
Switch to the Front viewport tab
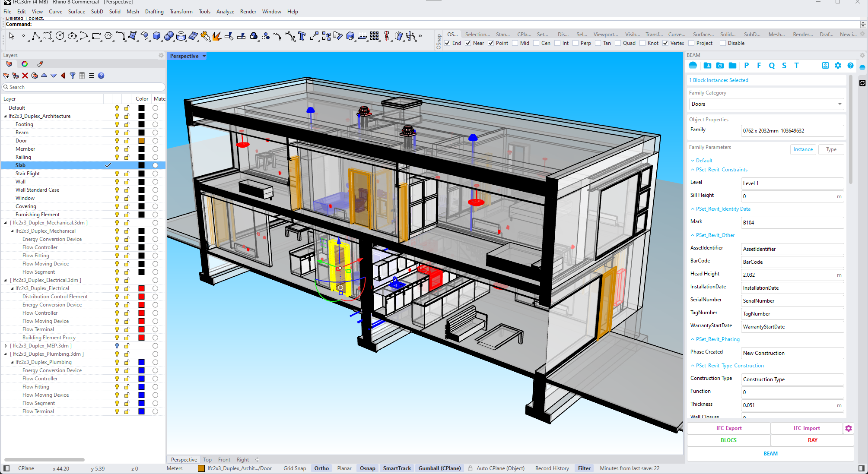click(x=224, y=460)
